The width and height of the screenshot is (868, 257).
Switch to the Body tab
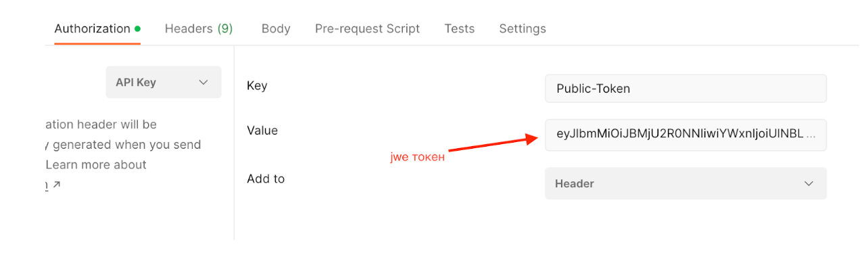tap(276, 29)
